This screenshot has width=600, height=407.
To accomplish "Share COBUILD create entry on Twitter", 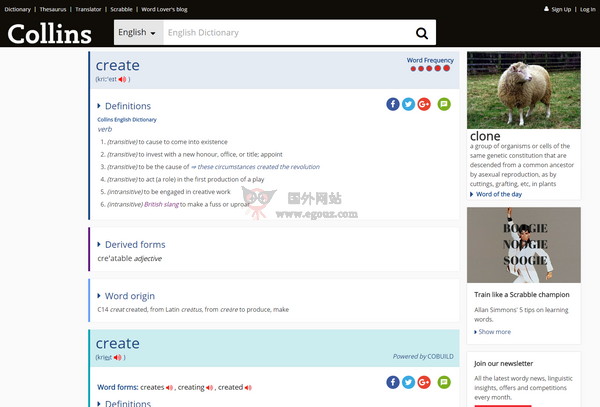I will pos(408,382).
